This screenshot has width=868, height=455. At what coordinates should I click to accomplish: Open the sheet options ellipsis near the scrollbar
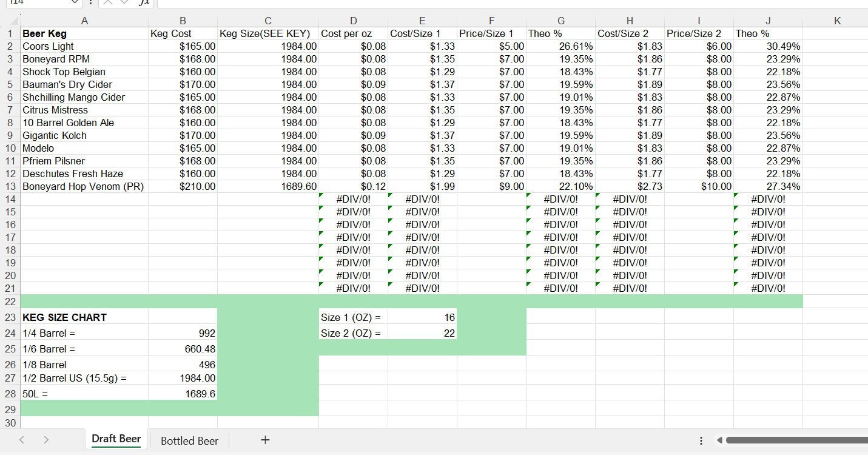[701, 440]
